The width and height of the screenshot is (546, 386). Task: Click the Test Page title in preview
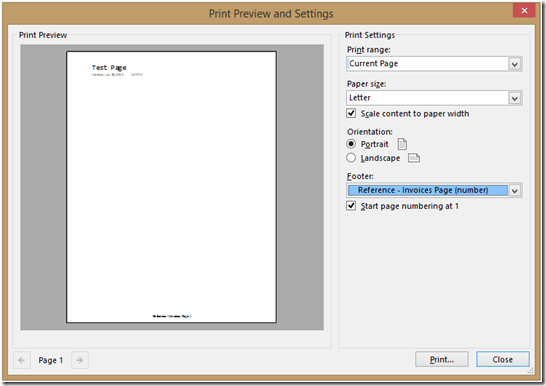109,68
